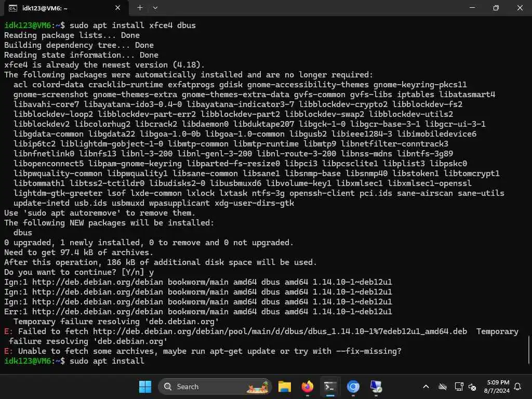Open the notifications bell icon
The width and height of the screenshot is (532, 399).
[x=517, y=387]
